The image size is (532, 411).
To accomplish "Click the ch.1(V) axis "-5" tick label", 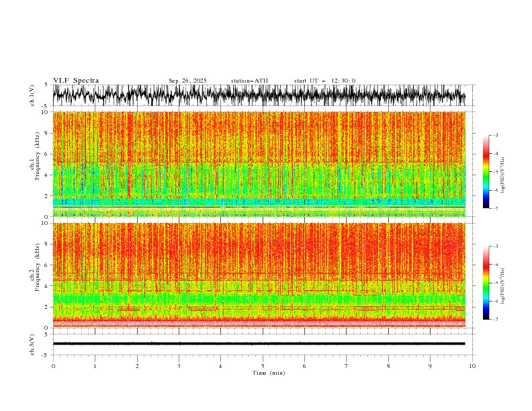I will tap(45, 106).
